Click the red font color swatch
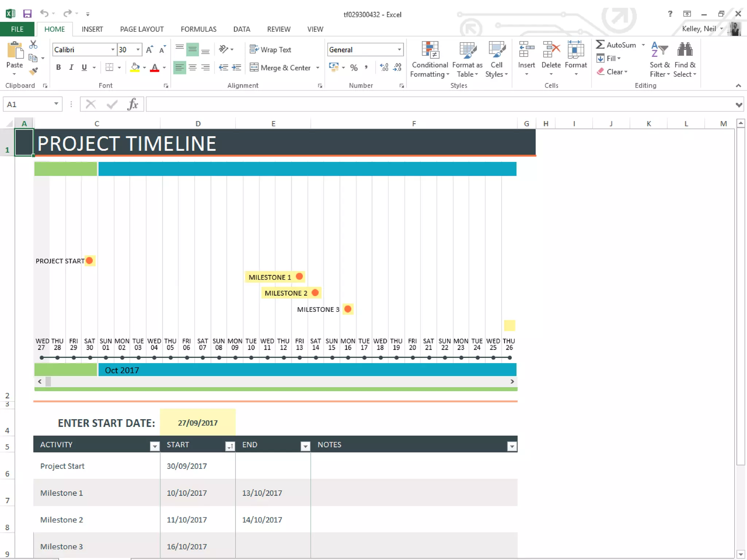 point(155,67)
